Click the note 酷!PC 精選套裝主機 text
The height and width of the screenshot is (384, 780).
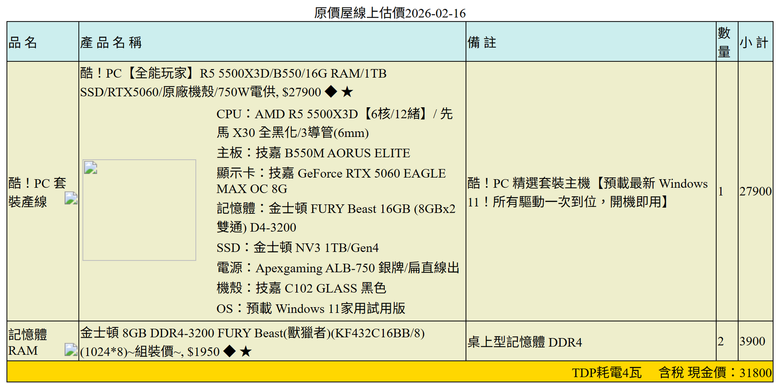click(x=588, y=192)
